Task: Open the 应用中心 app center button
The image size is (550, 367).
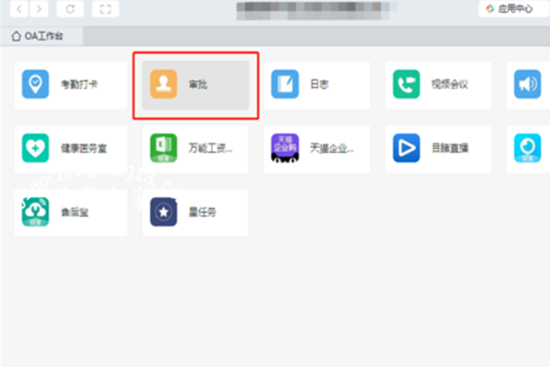Action: [x=514, y=9]
